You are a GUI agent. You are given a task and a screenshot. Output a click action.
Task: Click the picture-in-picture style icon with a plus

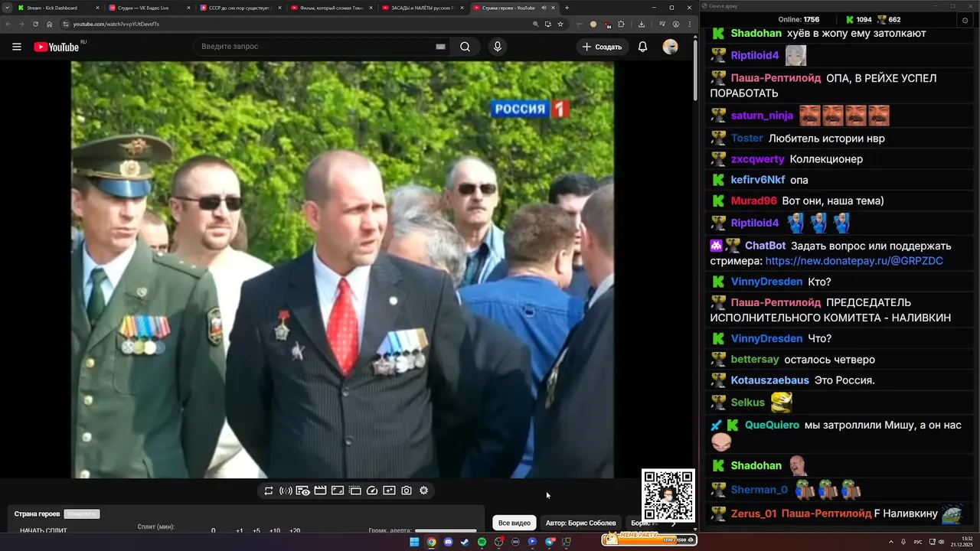pos(389,491)
